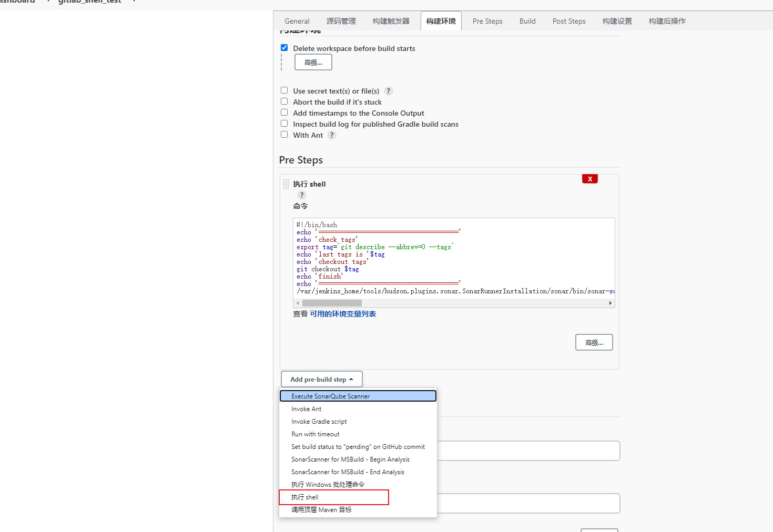This screenshot has height=532, width=773.
Task: Enable Abort the build if it's stuck
Action: click(x=284, y=101)
